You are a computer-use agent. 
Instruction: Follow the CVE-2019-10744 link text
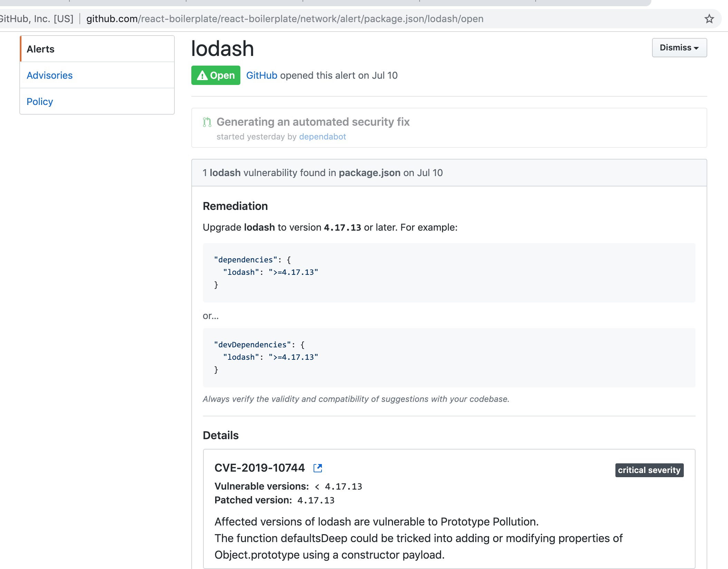260,468
